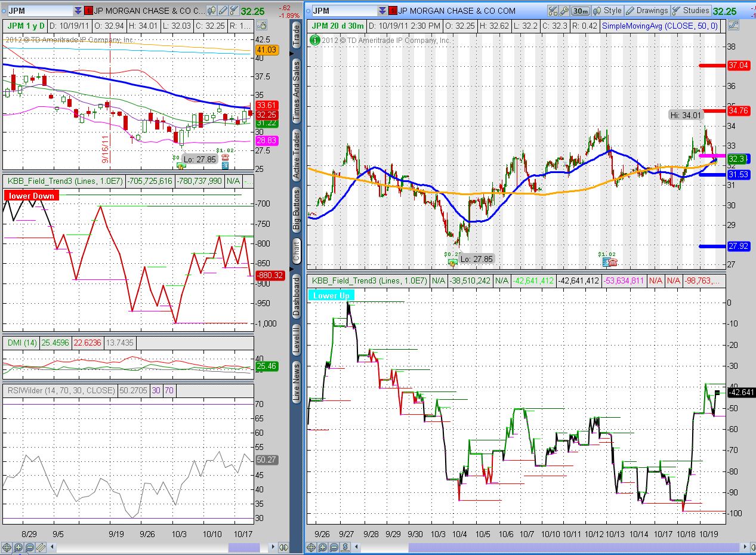Toggle the red chart link box beside left JPM field
The height and width of the screenshot is (555, 756).
pyautogui.click(x=88, y=11)
